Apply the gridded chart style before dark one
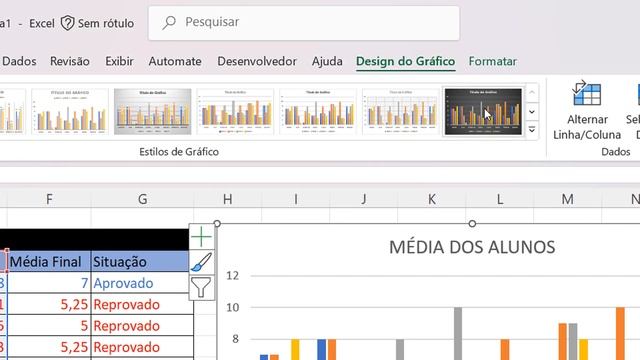Screen dimensions: 640x360 pos(400,111)
